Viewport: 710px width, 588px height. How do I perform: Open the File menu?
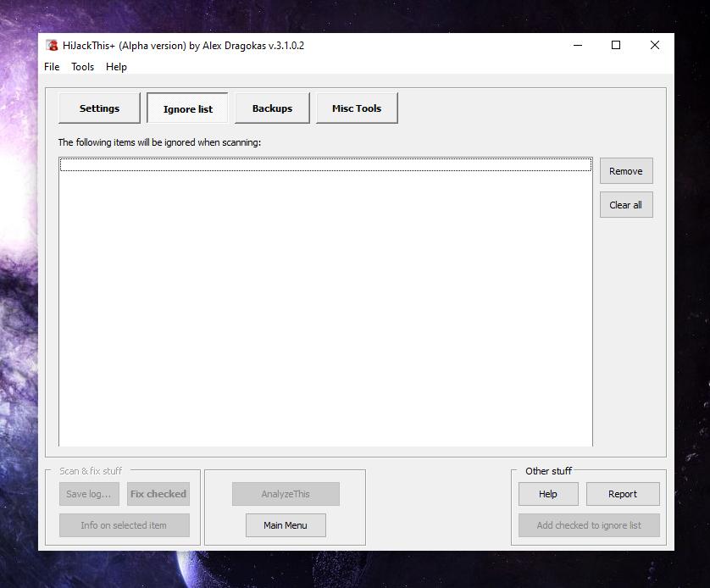[x=52, y=67]
